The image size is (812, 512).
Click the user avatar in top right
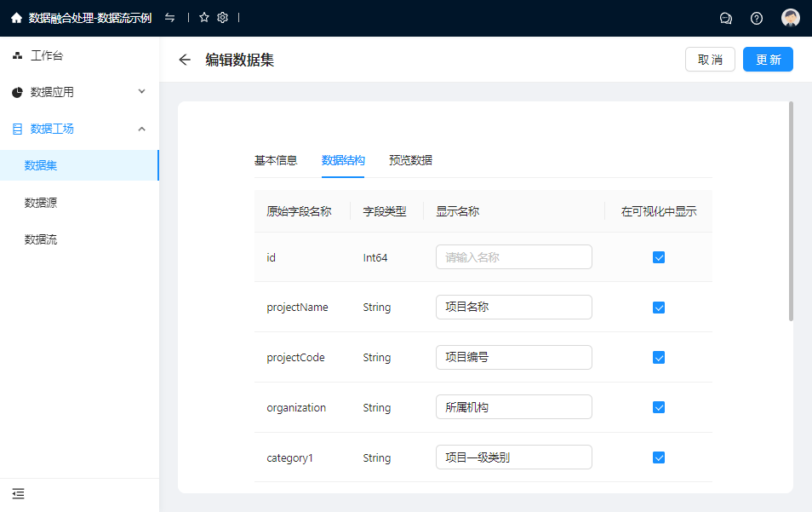(791, 18)
